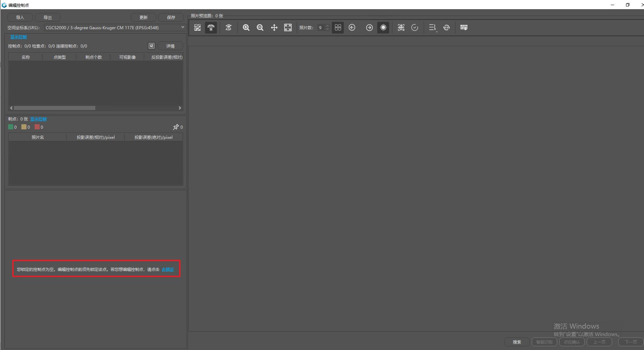Click the yellow status color swatch
The image size is (644, 350).
point(24,127)
